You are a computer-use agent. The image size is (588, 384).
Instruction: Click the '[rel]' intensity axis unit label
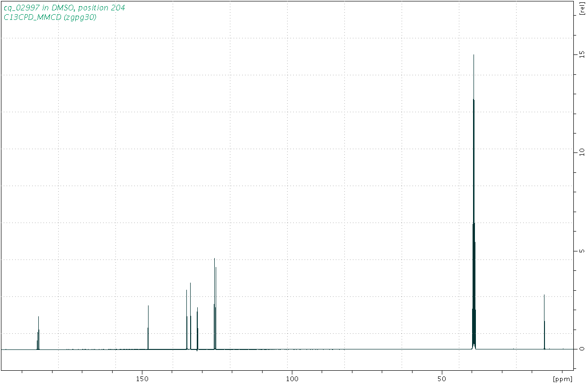point(581,9)
